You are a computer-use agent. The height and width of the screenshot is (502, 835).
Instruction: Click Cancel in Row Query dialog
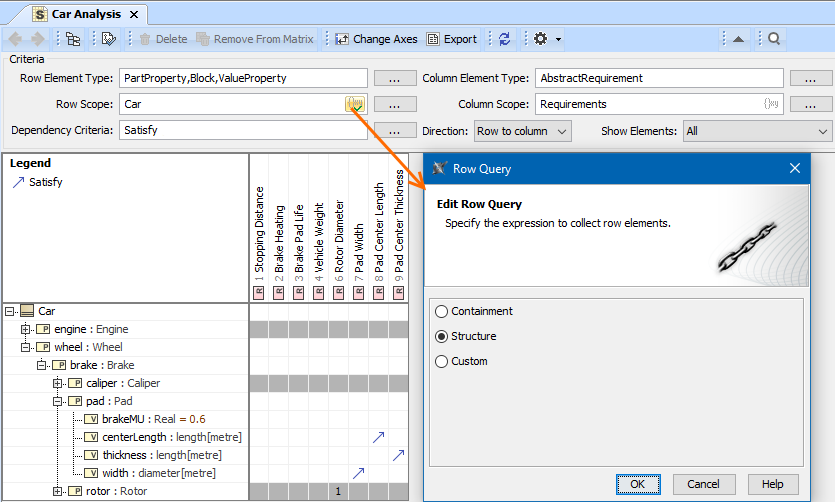(703, 484)
